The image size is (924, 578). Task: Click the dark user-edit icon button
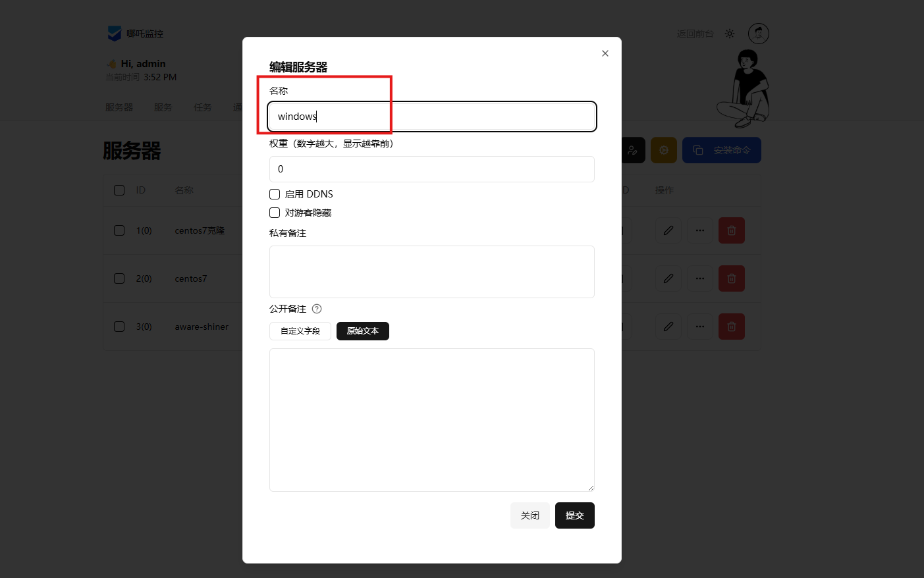[633, 150]
